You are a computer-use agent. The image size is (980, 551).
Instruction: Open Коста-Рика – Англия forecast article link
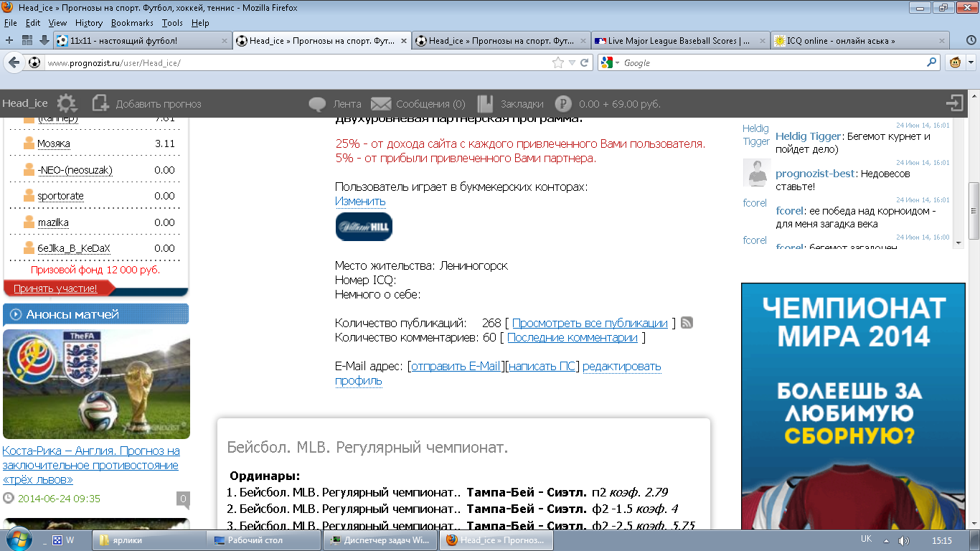[x=91, y=465]
